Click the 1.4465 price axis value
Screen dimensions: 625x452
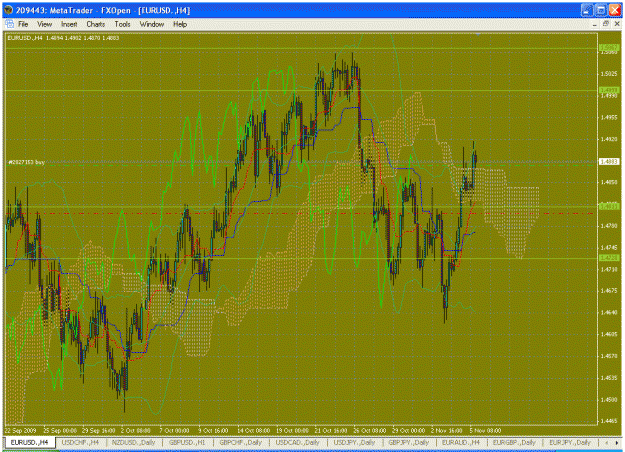(x=609, y=421)
